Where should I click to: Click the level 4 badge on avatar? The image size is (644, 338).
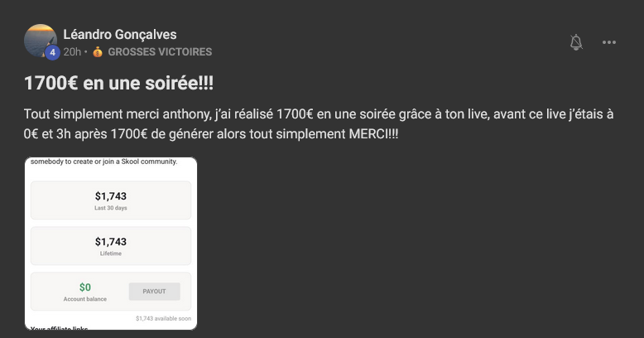click(52, 53)
